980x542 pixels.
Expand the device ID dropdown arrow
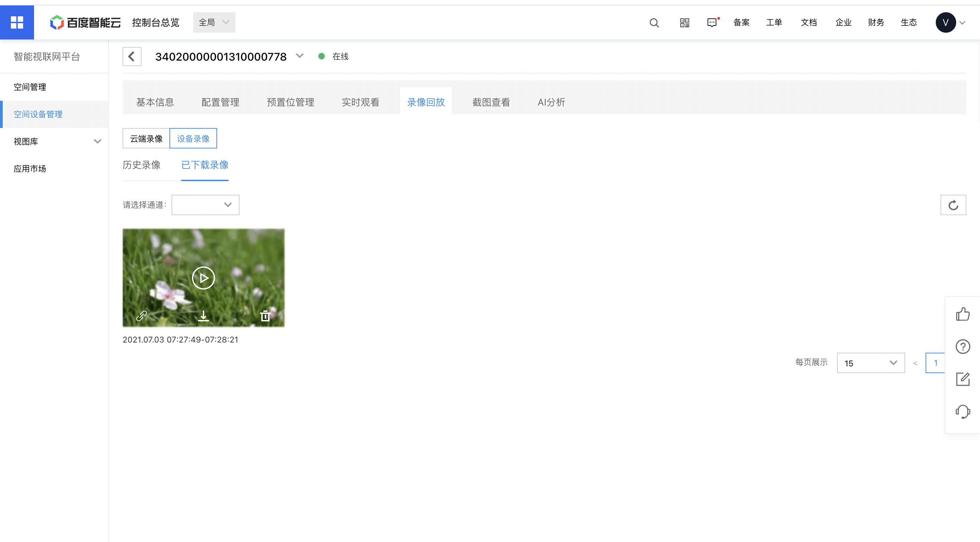(300, 56)
